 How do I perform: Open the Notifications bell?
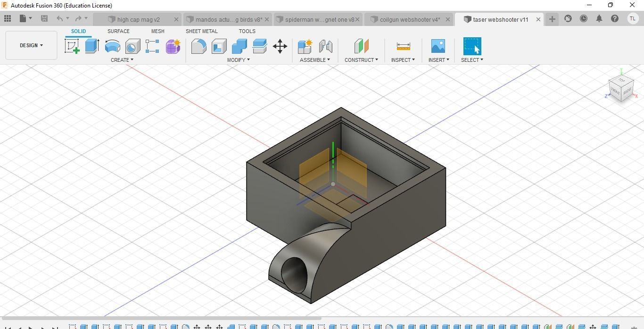point(599,18)
